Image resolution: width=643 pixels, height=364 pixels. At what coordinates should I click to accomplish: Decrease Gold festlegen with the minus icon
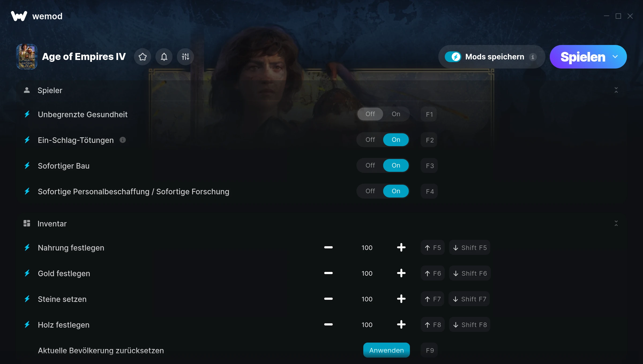pyautogui.click(x=328, y=273)
